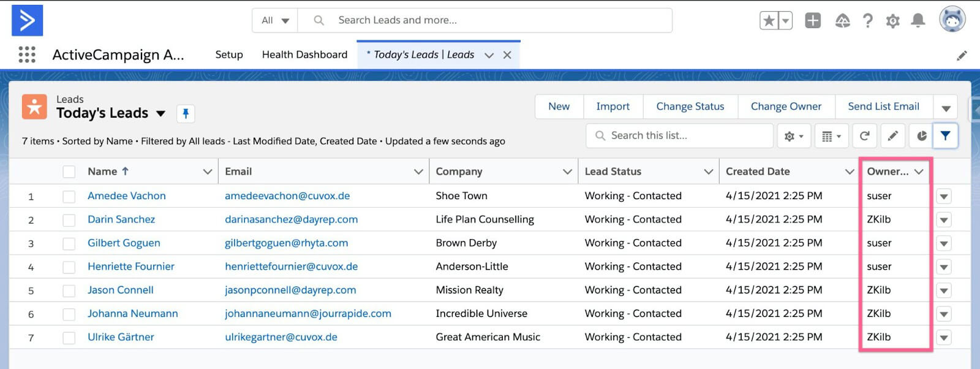Open the Johanna Neumann lead link
Screen dimensions: 980x369
coord(133,314)
